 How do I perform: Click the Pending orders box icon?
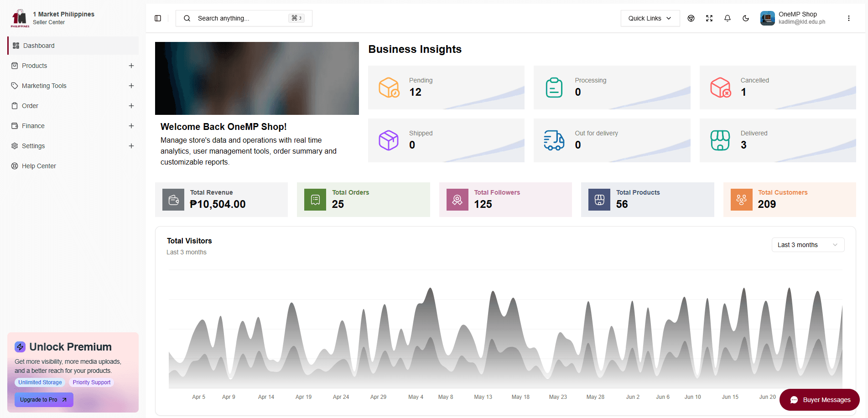[389, 88]
